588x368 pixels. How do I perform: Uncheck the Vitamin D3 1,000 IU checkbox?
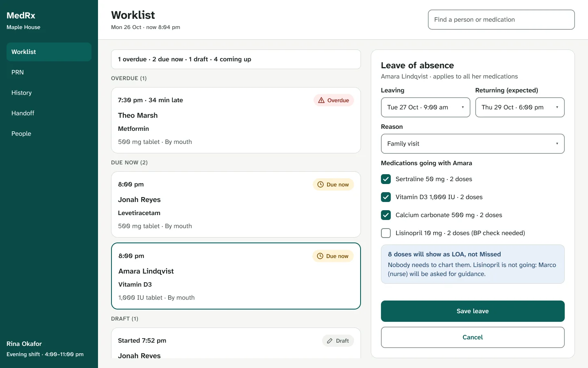coord(386,197)
